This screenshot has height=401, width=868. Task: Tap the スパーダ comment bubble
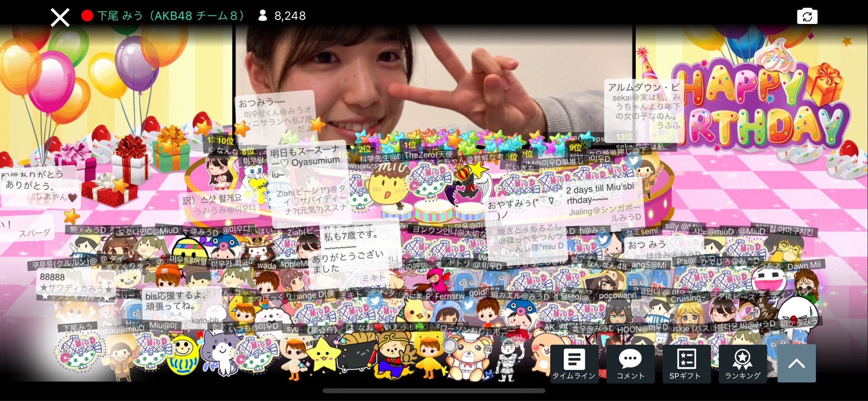(x=27, y=228)
